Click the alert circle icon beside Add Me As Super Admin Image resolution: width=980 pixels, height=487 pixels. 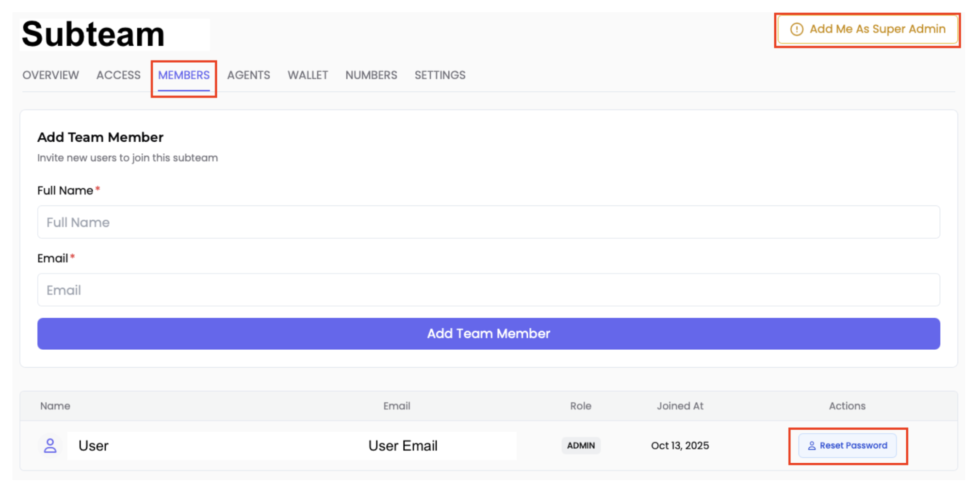[x=796, y=29]
